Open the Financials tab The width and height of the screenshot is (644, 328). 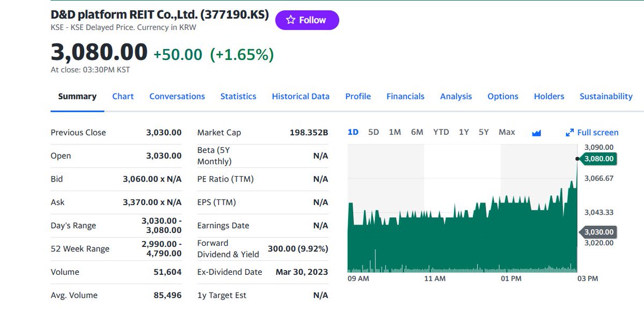pyautogui.click(x=405, y=97)
